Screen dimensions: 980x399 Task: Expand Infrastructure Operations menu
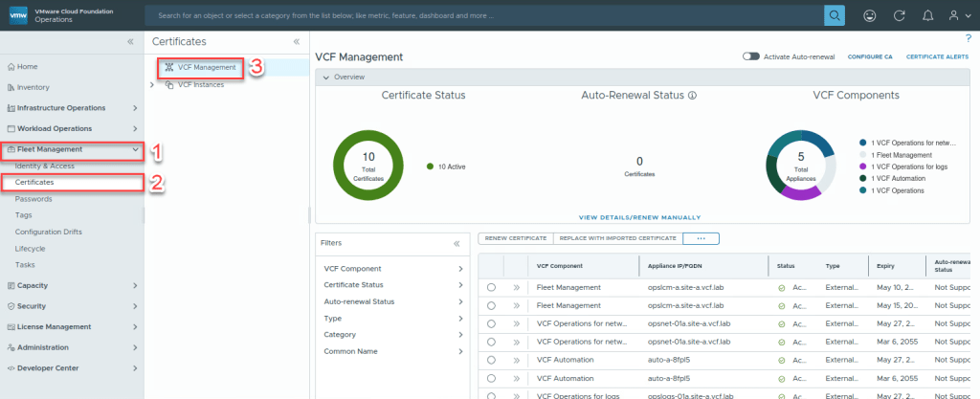(x=135, y=108)
